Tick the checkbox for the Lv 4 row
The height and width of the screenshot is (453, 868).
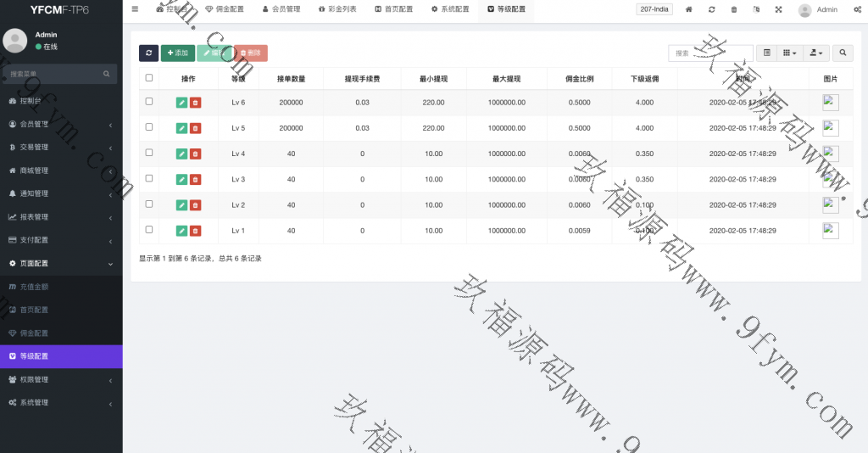149,153
